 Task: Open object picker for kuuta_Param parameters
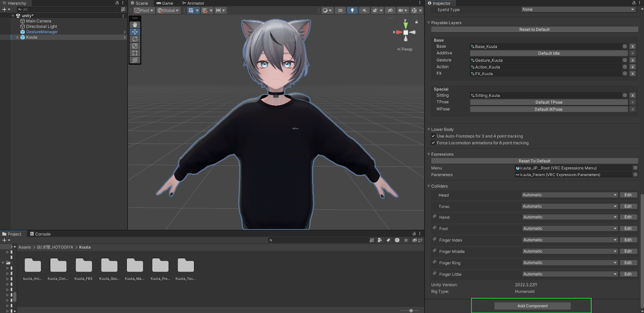pos(635,175)
